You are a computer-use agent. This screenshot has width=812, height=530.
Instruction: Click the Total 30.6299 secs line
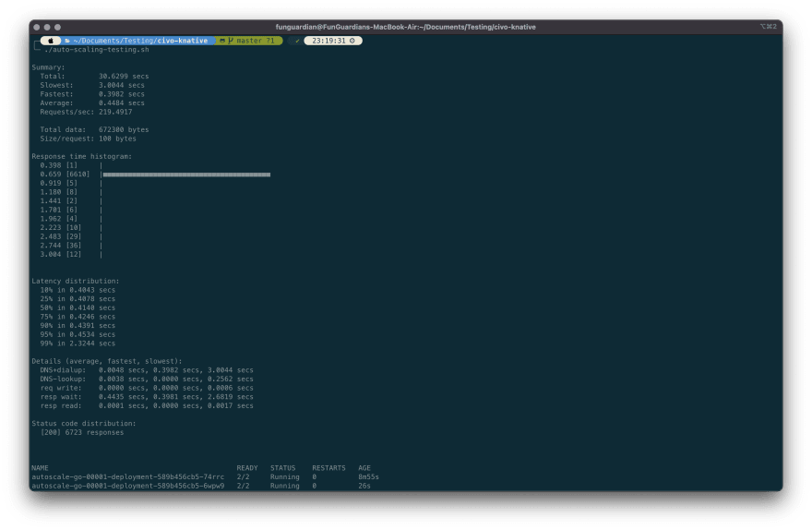[94, 76]
